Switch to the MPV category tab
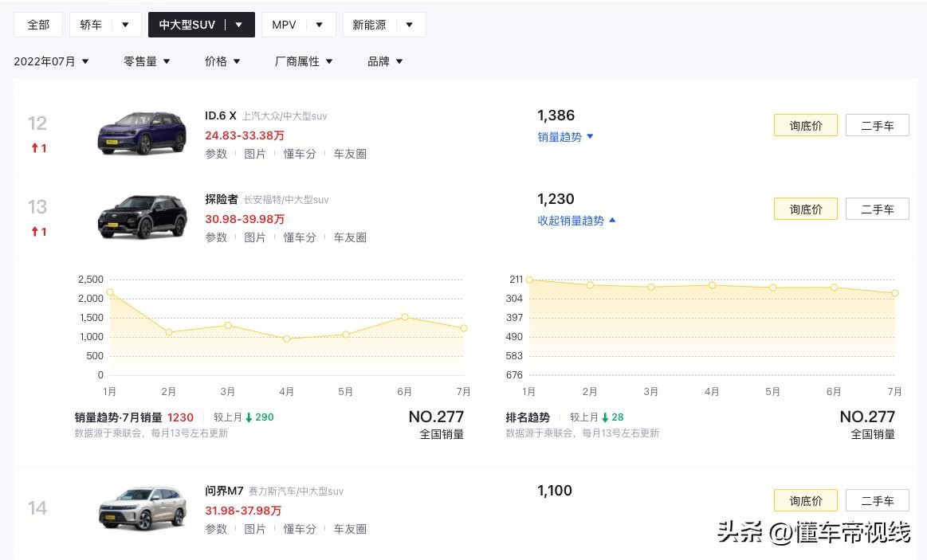This screenshot has width=927, height=560. click(x=284, y=25)
